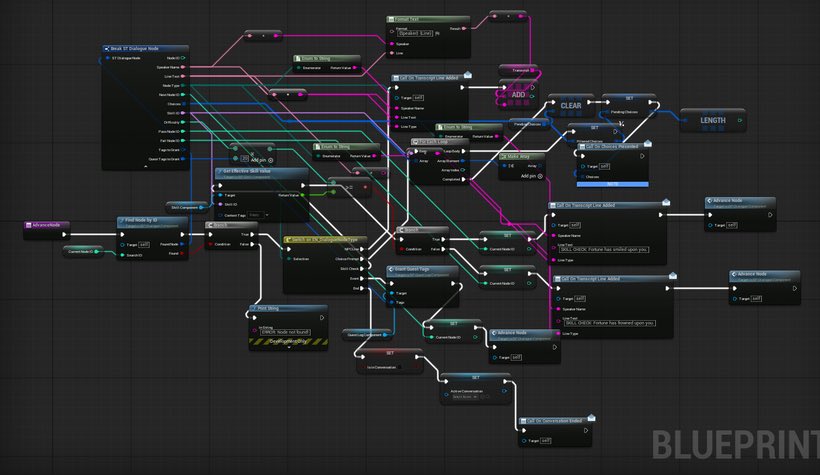This screenshot has height=475, width=820.
Task: Click the For Each Loop node header
Action: coord(439,142)
